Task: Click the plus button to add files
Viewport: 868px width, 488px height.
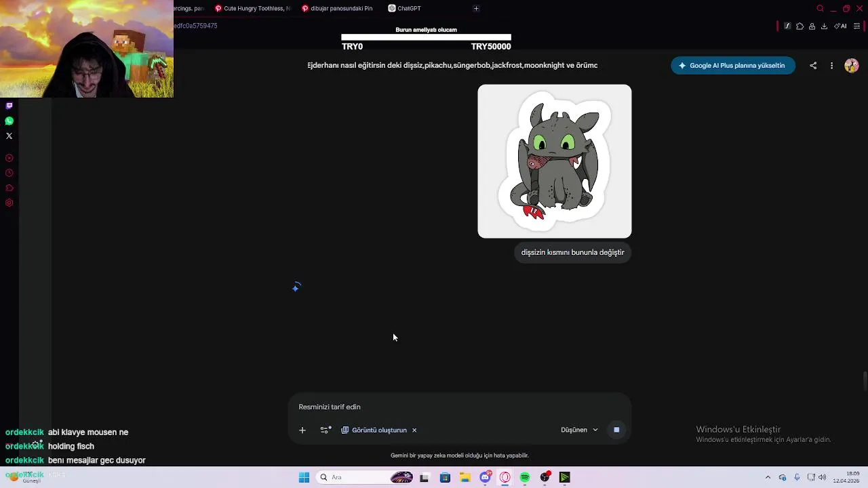Action: [x=302, y=430]
